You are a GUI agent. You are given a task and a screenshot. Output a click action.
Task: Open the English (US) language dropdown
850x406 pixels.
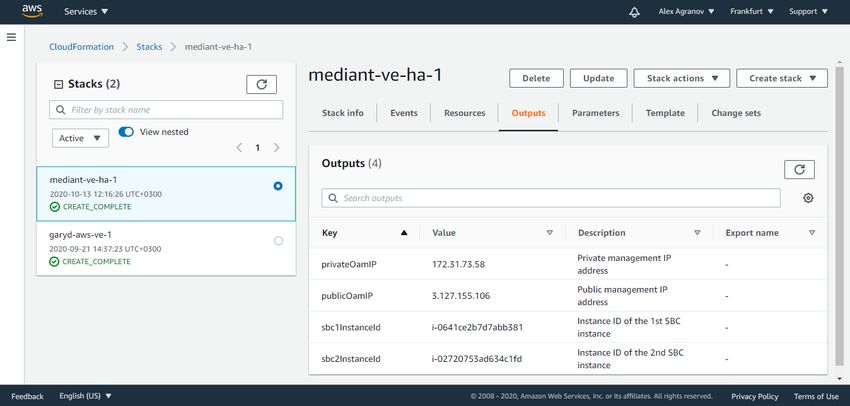coord(85,396)
